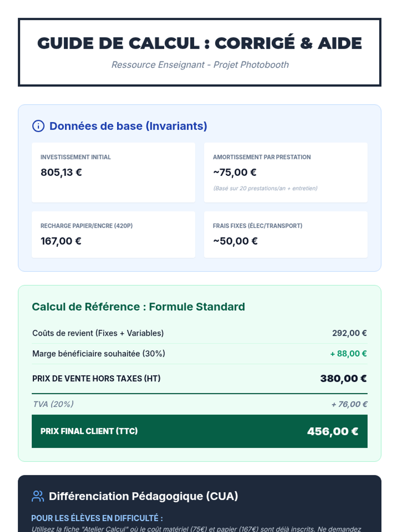Click the 456,00 € final price

(332, 431)
